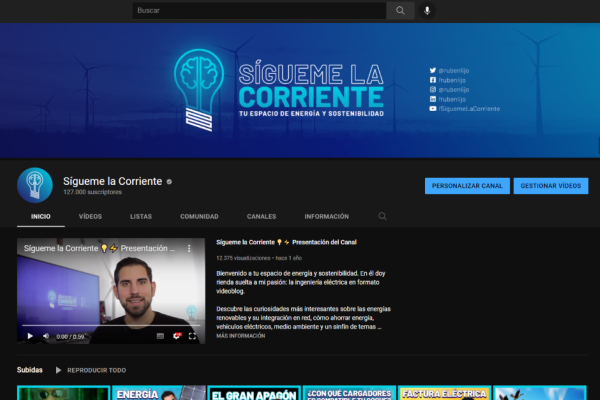Mute the trailer video volume
Screen dimensions: 600x400
[46, 336]
